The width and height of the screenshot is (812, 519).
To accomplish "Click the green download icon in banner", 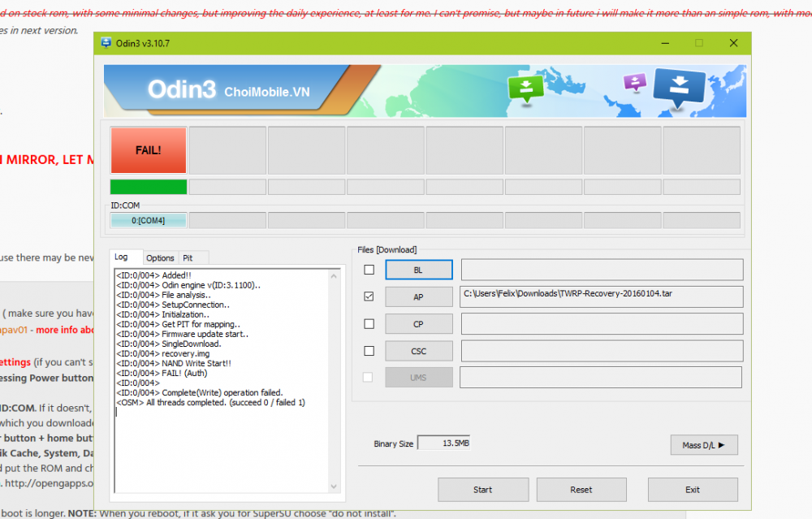I will [525, 87].
